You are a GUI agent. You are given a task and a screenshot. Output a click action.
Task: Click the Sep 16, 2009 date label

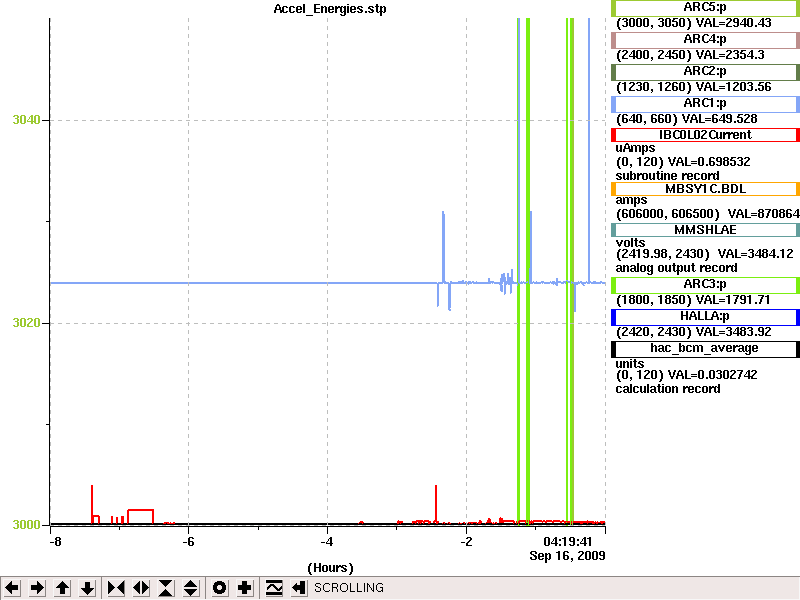click(x=567, y=556)
